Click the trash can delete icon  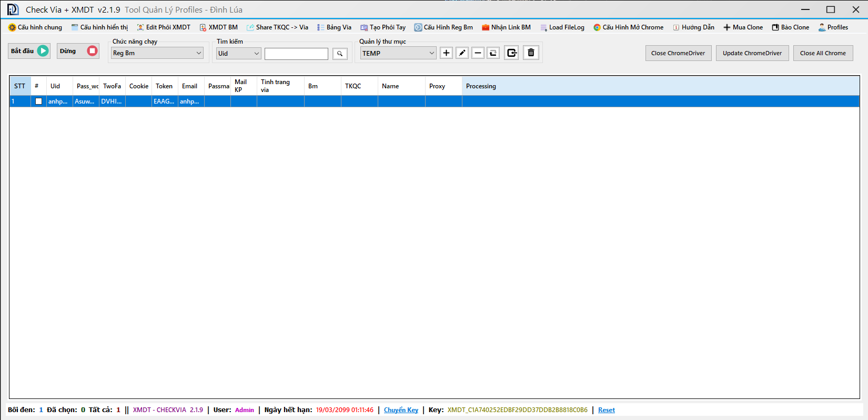point(531,53)
